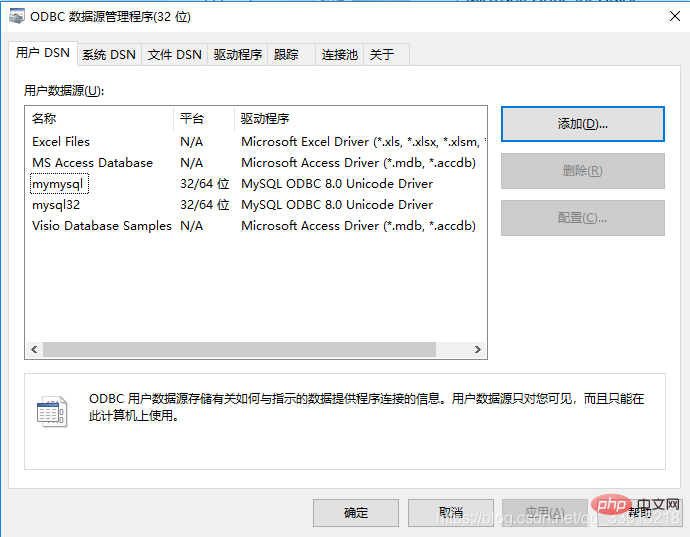Click the 应用(A) button
Image resolution: width=690 pixels, height=537 pixels.
tap(545, 513)
